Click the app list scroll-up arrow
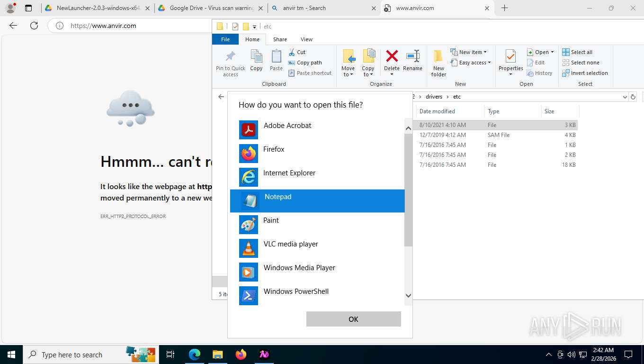This screenshot has height=364, width=644. (408, 128)
